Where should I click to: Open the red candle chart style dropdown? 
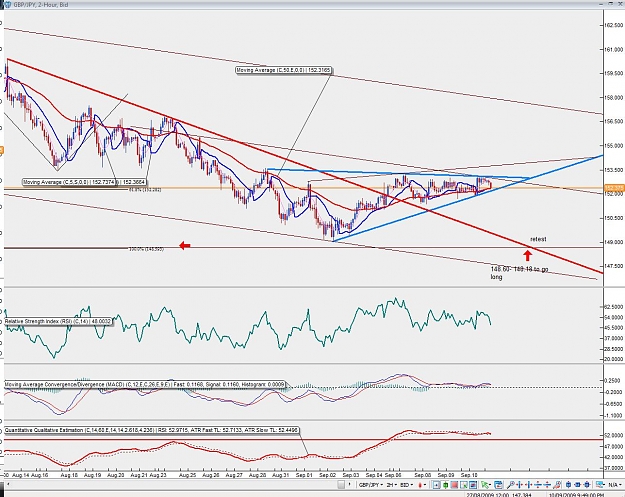pyautogui.click(x=422, y=485)
